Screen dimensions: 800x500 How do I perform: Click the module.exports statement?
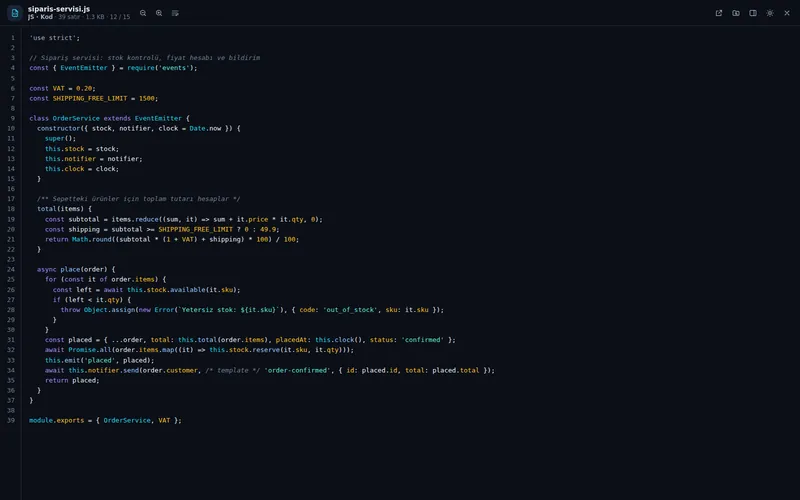pyautogui.click(x=105, y=420)
